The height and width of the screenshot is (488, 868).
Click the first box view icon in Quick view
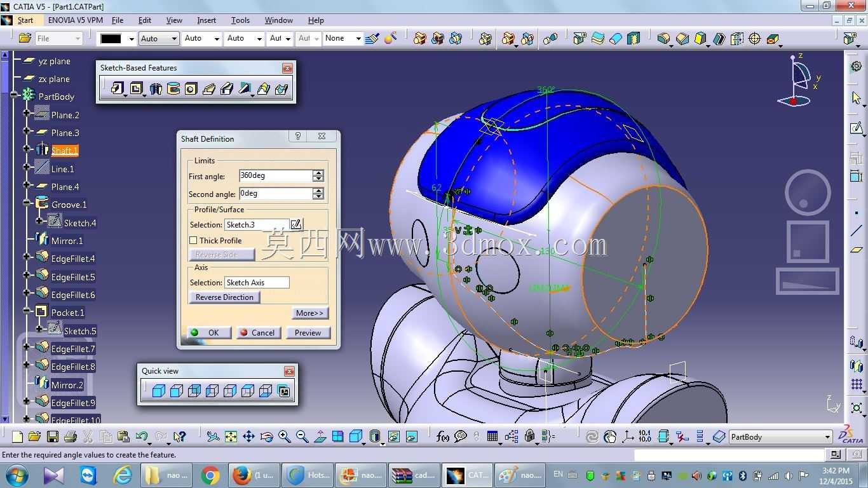pyautogui.click(x=159, y=391)
